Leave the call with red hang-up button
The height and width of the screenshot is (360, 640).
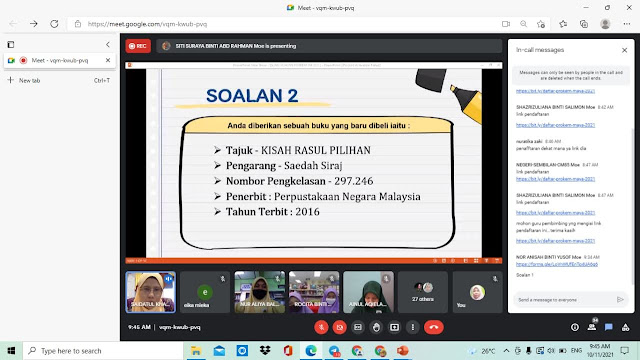[x=433, y=327]
